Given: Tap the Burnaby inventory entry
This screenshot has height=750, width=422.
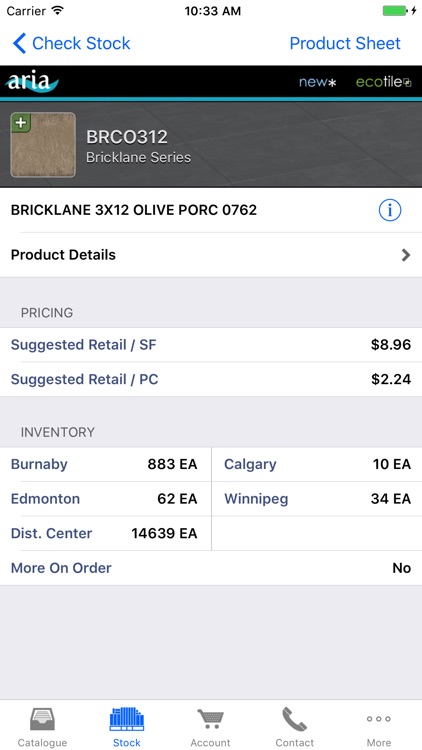Looking at the screenshot, I should point(105,464).
